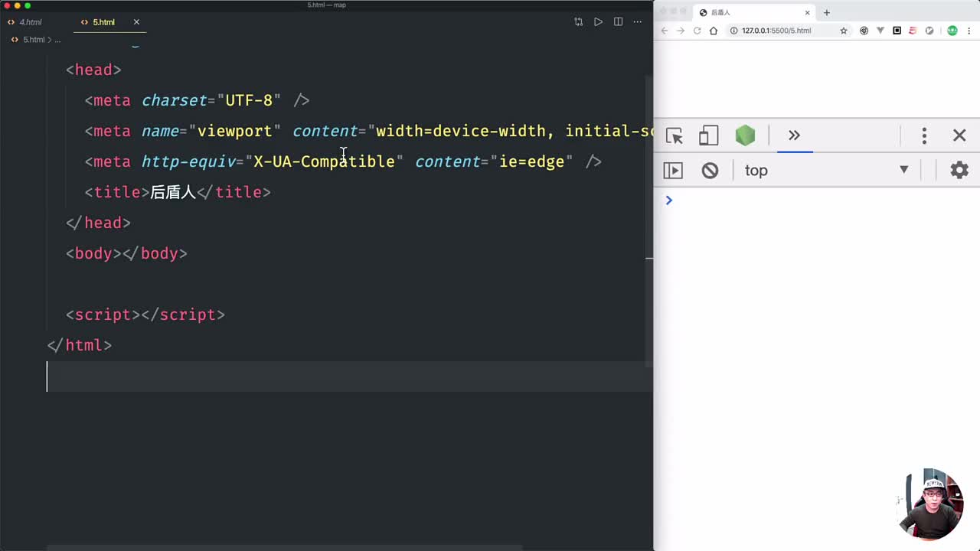Close the 5.html editor tab
980x551 pixels.
136,22
